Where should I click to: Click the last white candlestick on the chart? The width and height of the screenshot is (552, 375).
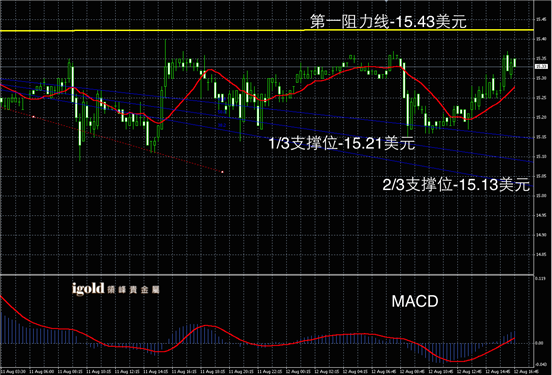515,63
